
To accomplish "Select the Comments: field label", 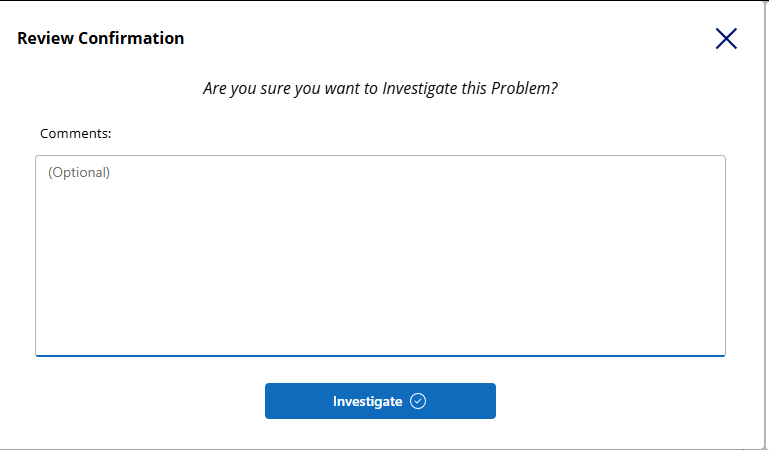I will pyautogui.click(x=76, y=132).
